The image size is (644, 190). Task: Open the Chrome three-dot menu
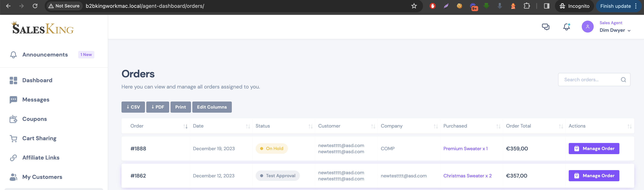click(x=636, y=6)
